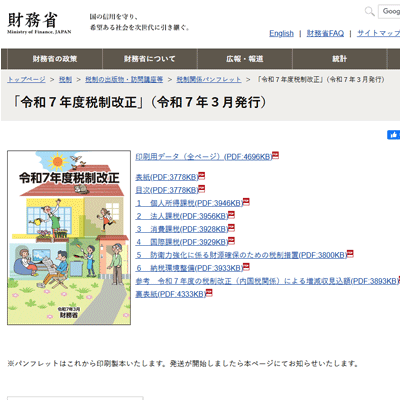The width and height of the screenshot is (400, 400).
Task: Click PDF icon beside 目次 link
Action: pyautogui.click(x=202, y=189)
